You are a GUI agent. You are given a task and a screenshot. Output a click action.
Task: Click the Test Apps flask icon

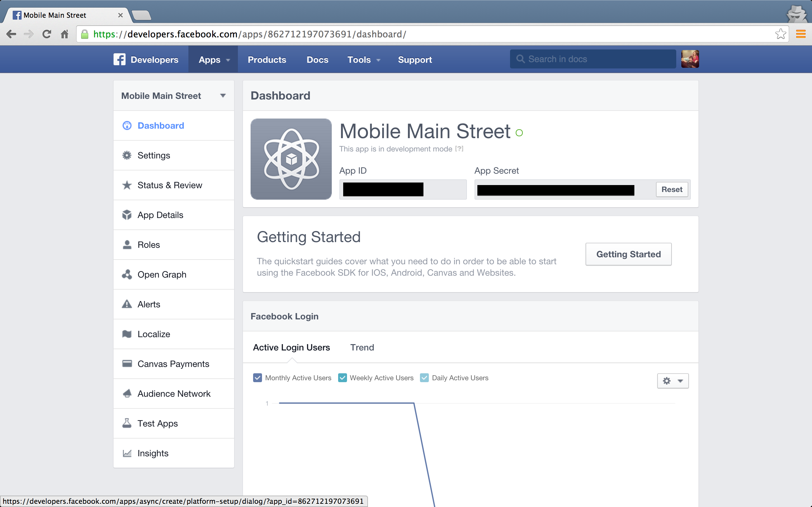(127, 423)
